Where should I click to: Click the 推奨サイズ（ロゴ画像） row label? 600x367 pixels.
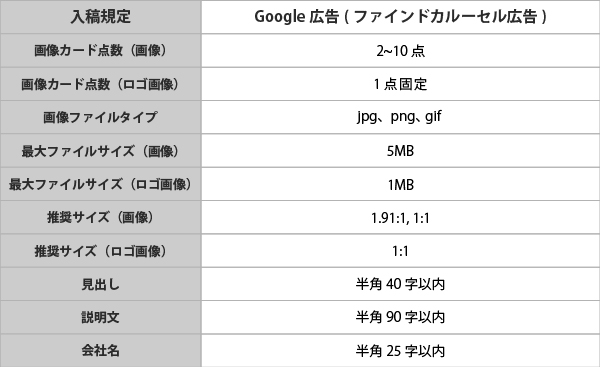[101, 251]
